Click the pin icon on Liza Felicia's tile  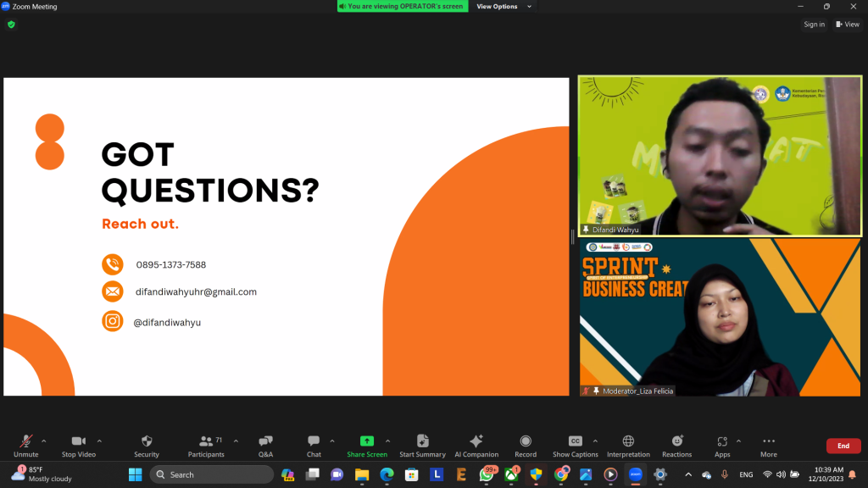click(x=596, y=391)
